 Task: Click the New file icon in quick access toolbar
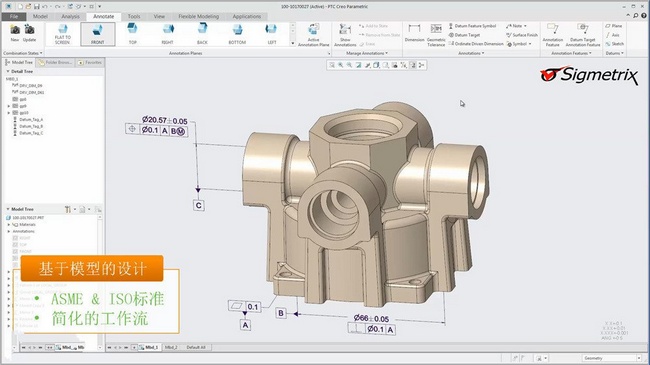(x=20, y=7)
